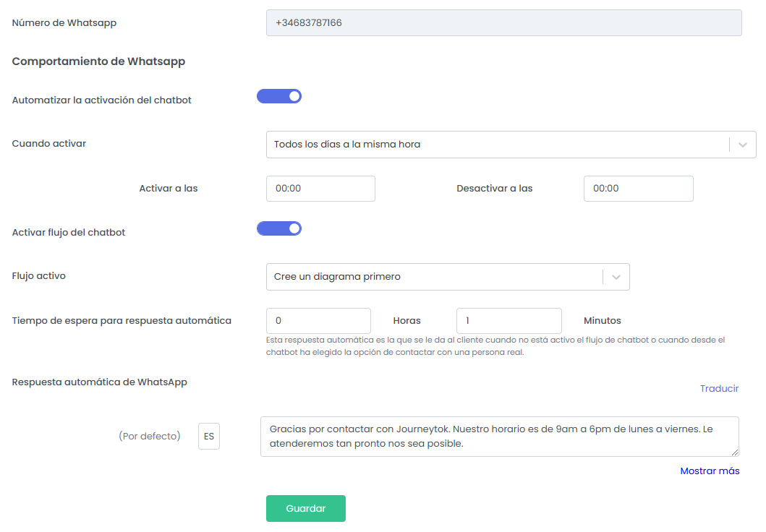Focus the Horas wait time input
The width and height of the screenshot is (766, 532).
tap(318, 321)
